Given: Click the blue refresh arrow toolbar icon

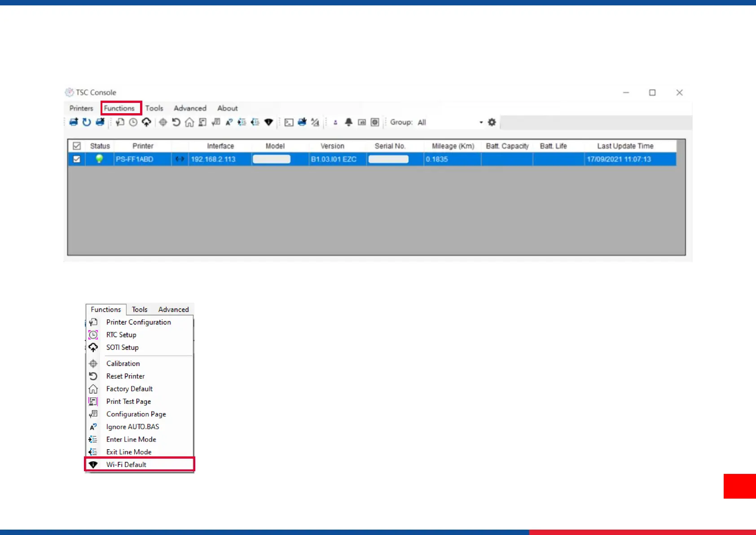Looking at the screenshot, I should point(87,122).
